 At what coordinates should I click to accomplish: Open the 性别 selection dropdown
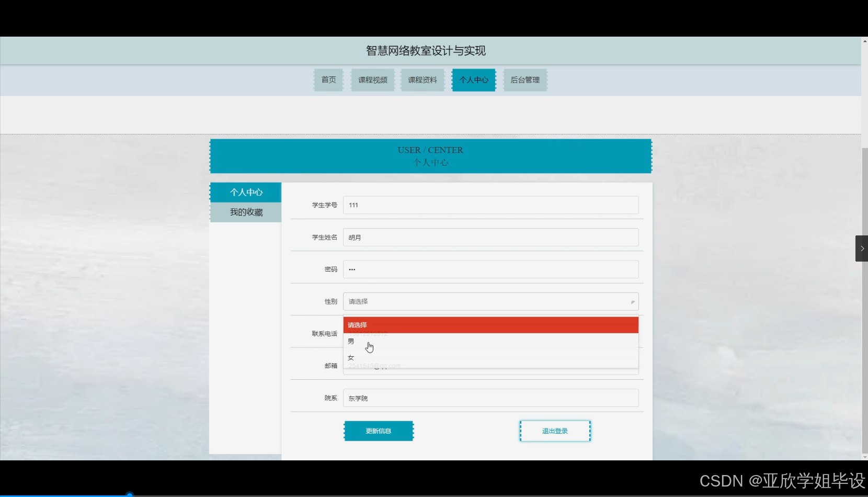coord(490,301)
